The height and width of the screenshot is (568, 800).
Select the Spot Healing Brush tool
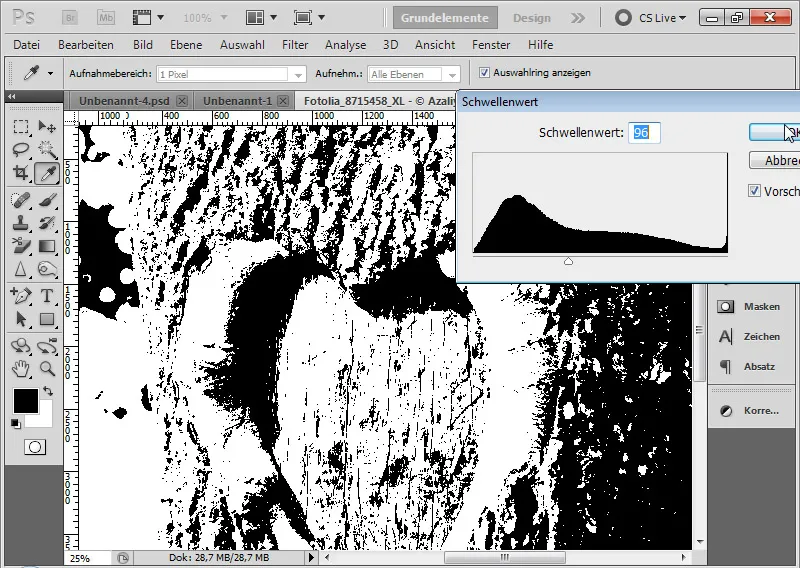tap(20, 200)
